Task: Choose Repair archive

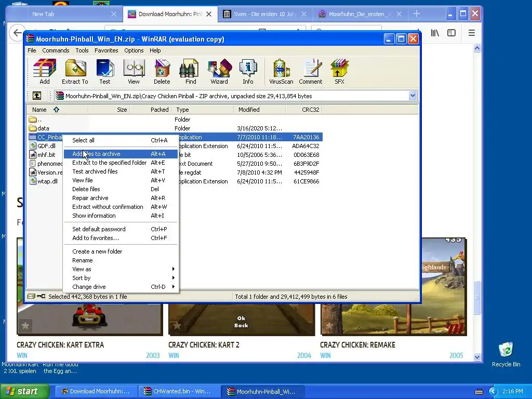Action: tap(121, 198)
